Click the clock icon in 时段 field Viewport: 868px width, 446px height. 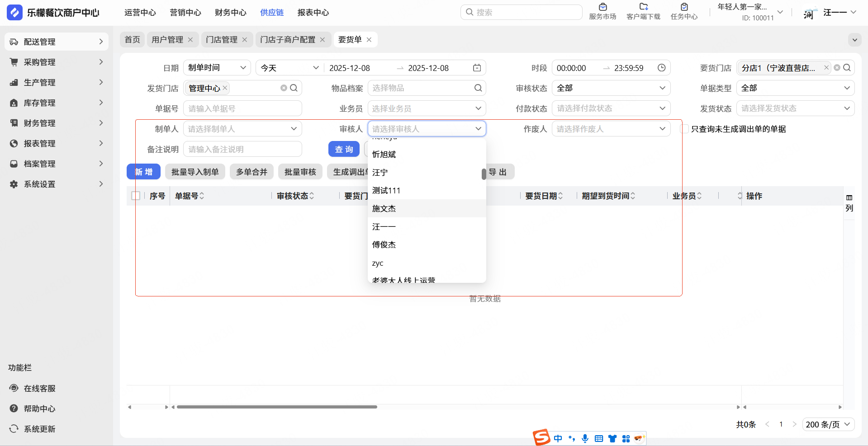[661, 68]
